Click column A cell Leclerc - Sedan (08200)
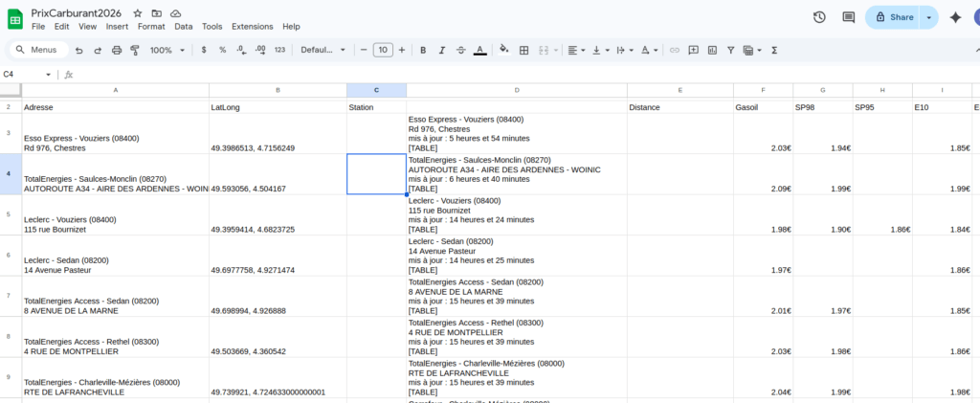Screen dimensions: 980x403 pyautogui.click(x=116, y=256)
